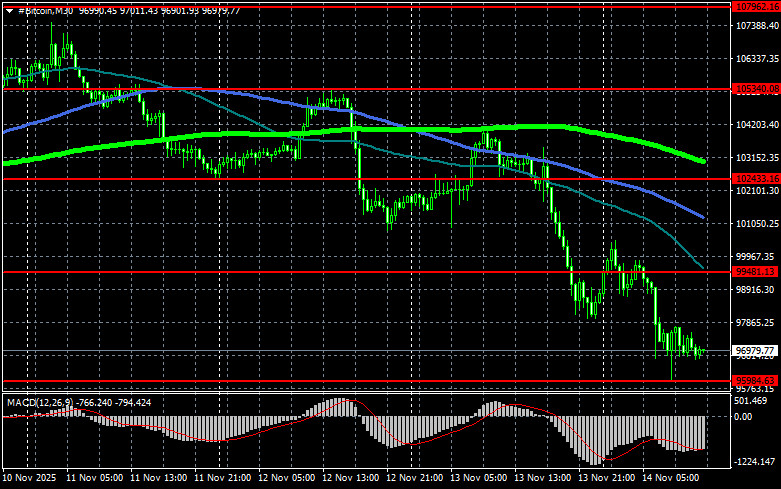Select the 99481.13 red price label
Image resolution: width=781 pixels, height=489 pixels.
pyautogui.click(x=756, y=272)
